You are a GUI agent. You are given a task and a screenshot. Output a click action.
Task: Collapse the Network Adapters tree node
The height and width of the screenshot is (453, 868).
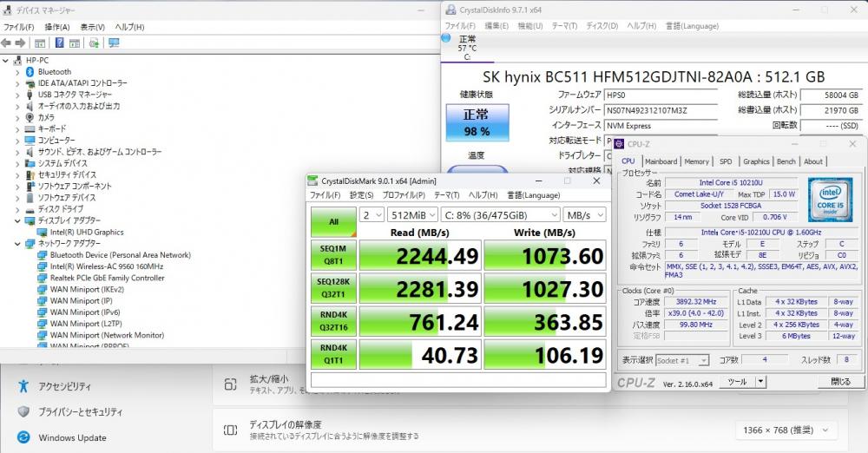[17, 244]
